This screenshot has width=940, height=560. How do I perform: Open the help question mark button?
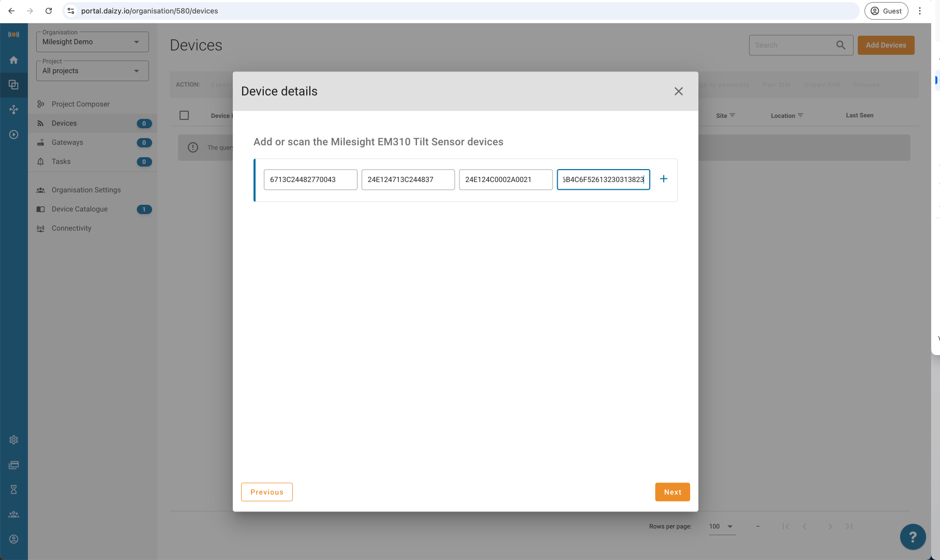(913, 537)
